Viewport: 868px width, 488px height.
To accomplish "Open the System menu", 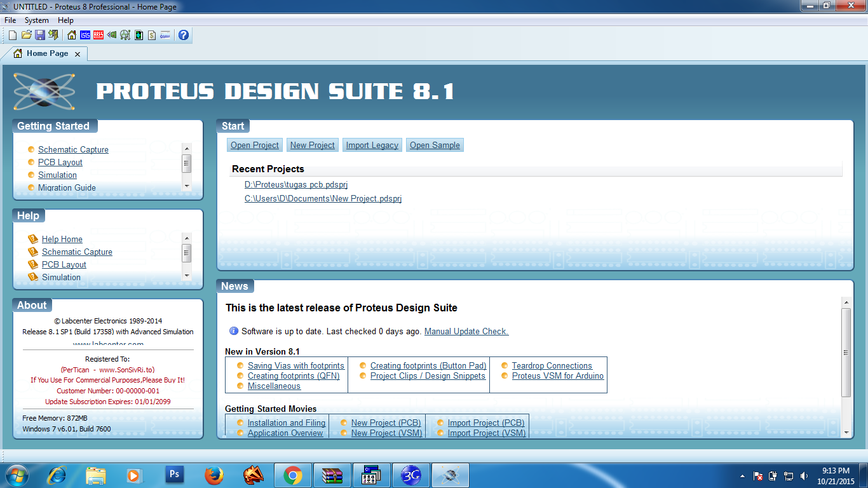I will click(x=37, y=20).
